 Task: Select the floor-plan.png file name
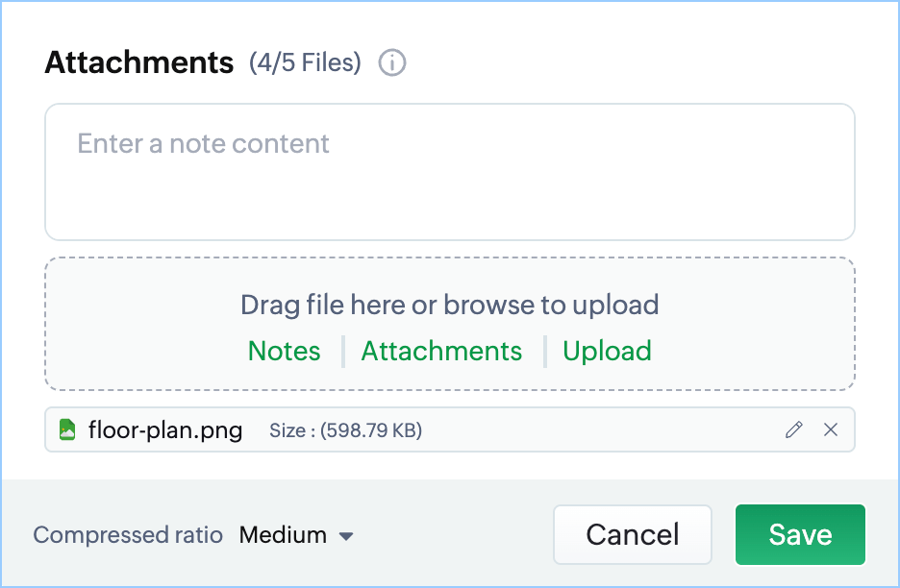(165, 429)
